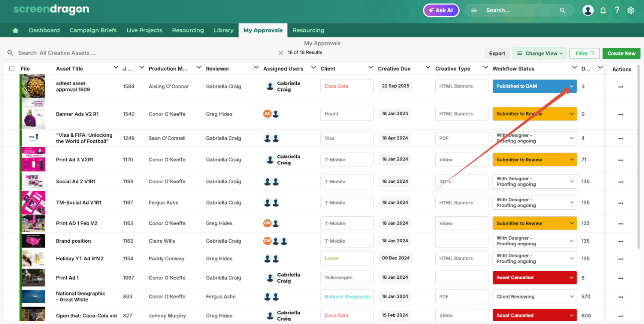Expand the Workflow Status column menu
644x324 pixels.
[x=574, y=68]
